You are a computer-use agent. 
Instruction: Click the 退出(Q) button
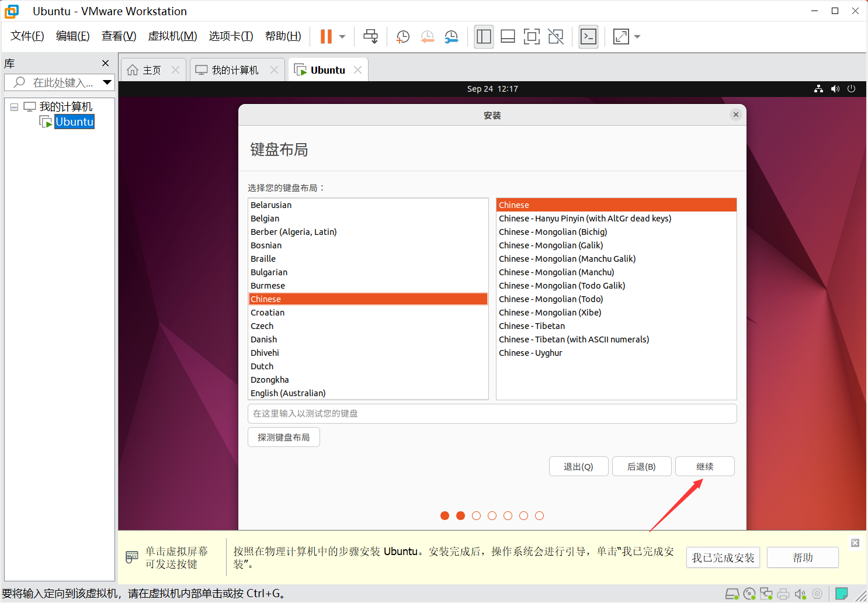click(x=579, y=466)
